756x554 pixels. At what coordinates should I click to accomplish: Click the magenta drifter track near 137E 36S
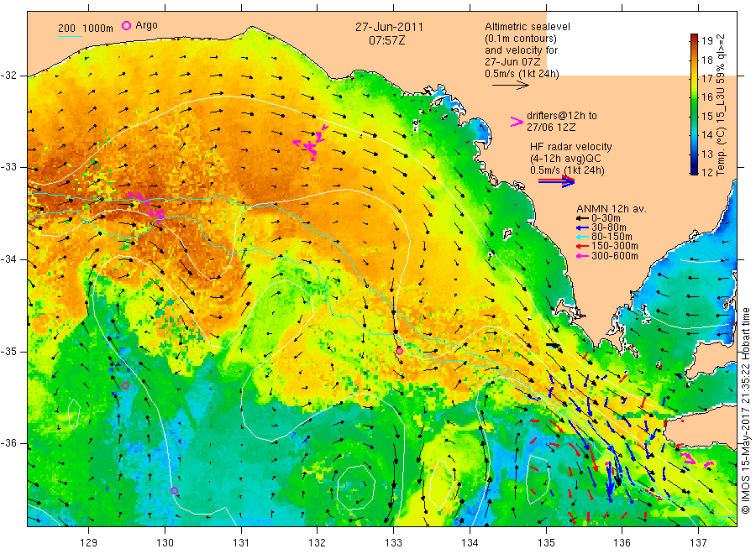point(696,458)
